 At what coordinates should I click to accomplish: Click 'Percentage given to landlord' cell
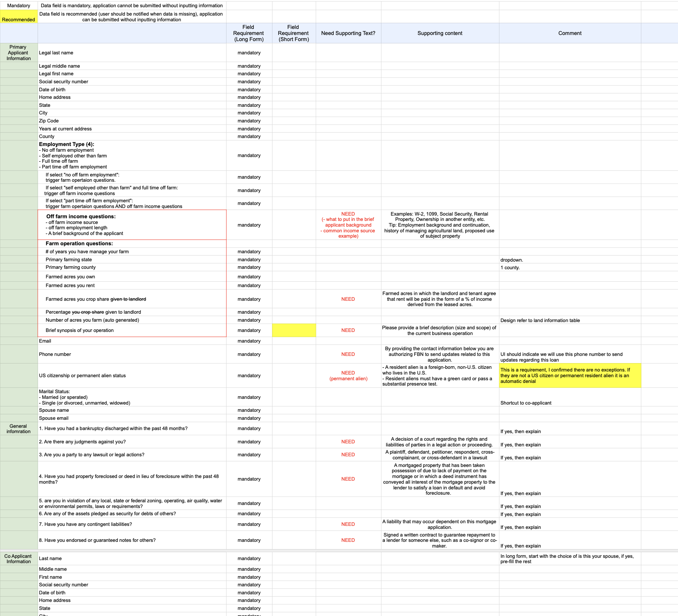132,312
